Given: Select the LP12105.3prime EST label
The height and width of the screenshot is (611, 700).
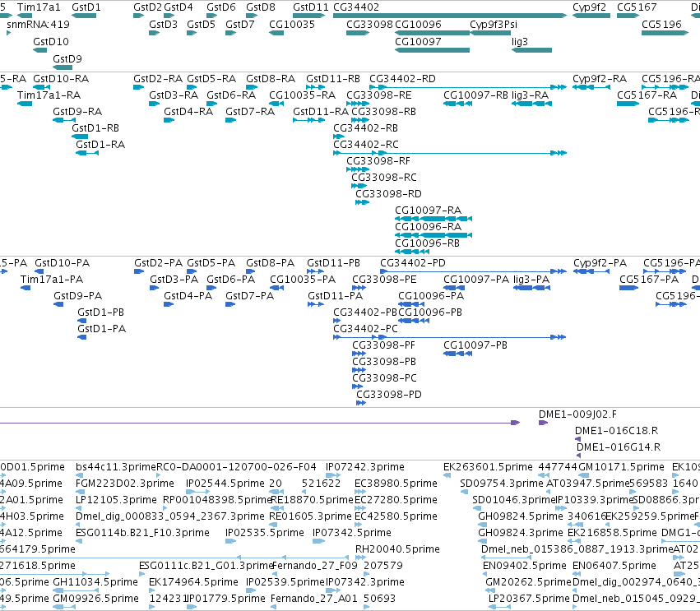Looking at the screenshot, I should pyautogui.click(x=116, y=500).
